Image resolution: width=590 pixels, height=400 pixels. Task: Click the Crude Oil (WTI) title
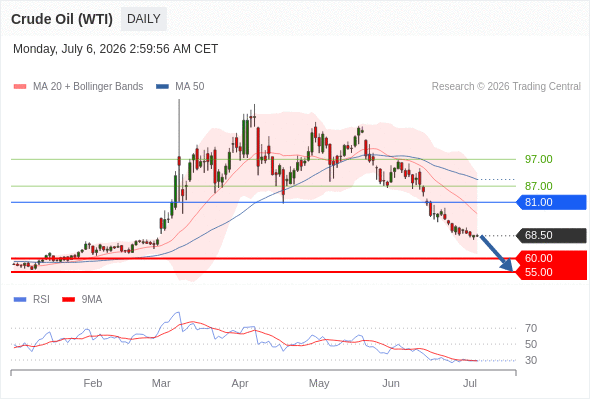tap(62, 19)
